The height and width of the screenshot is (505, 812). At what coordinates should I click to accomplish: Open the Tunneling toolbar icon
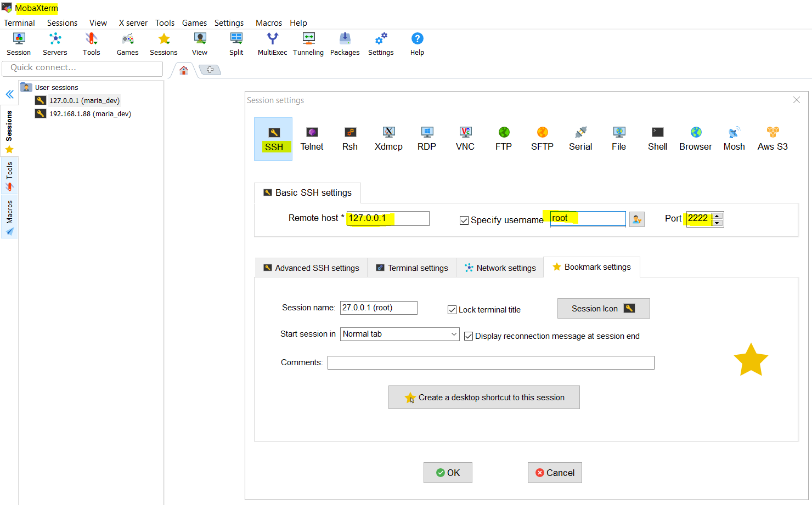pos(308,44)
